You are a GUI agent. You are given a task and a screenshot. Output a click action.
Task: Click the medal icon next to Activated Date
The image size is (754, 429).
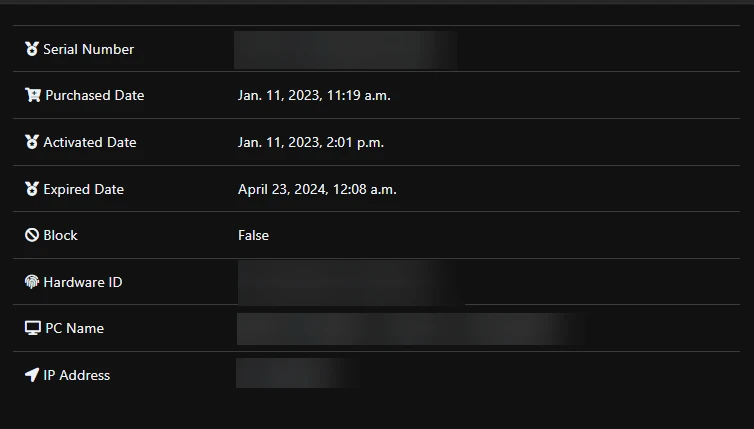pos(32,142)
